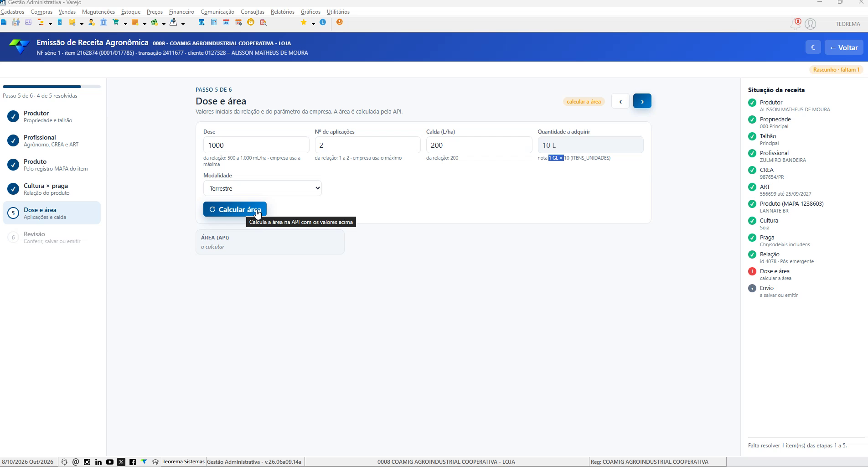
Task: Go to the next step arrow button
Action: (x=642, y=101)
